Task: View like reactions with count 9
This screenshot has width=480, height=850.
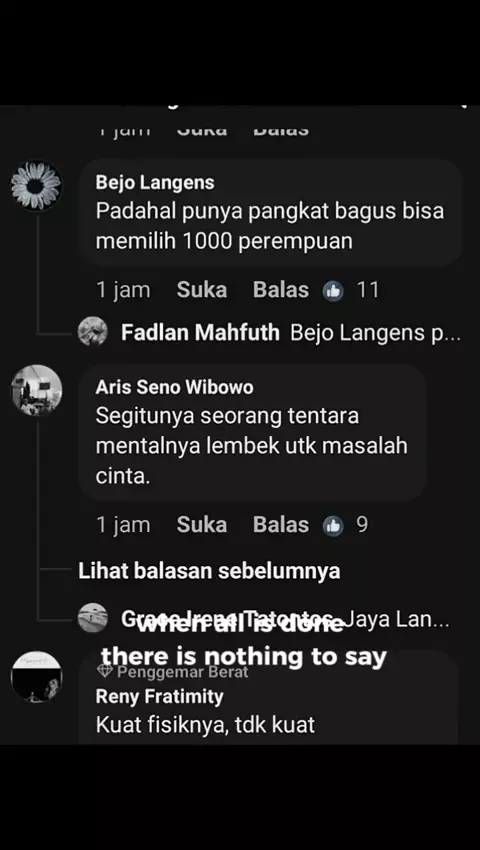Action: [x=345, y=525]
